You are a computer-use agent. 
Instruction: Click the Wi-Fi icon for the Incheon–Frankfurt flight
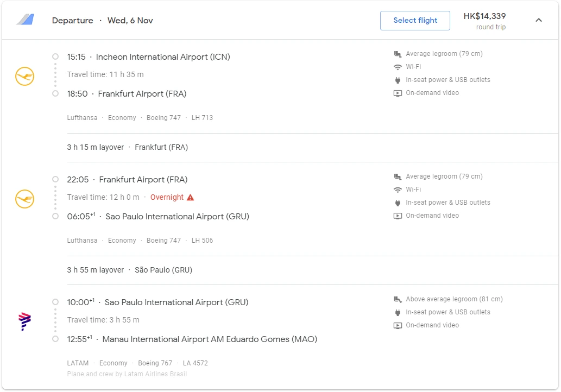(398, 67)
